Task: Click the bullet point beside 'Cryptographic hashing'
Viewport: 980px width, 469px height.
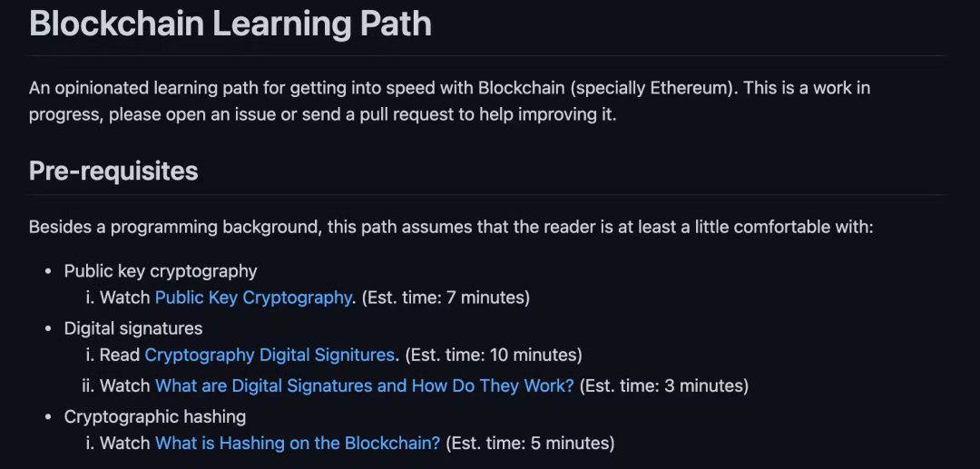Action: [x=49, y=418]
